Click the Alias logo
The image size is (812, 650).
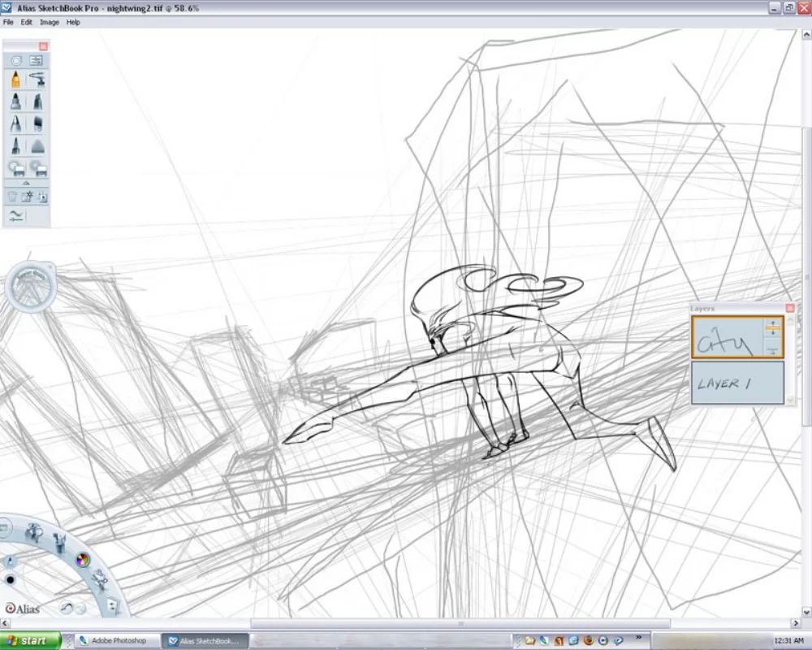pyautogui.click(x=22, y=609)
